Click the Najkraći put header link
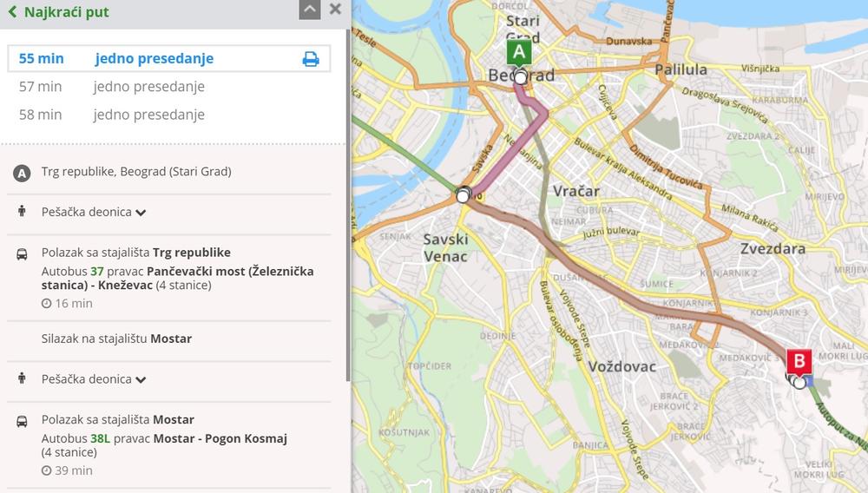Viewport: 868px width, 493px height. pyautogui.click(x=67, y=11)
